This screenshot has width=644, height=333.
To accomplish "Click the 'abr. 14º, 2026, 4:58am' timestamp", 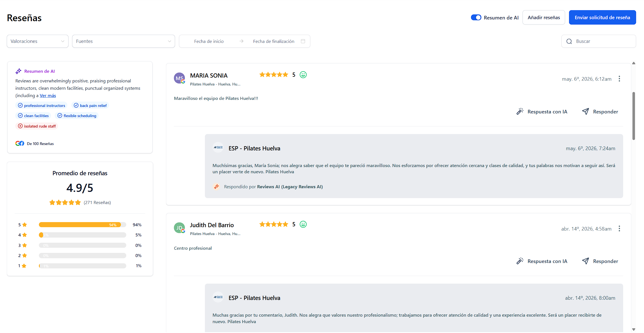I will (586, 229).
